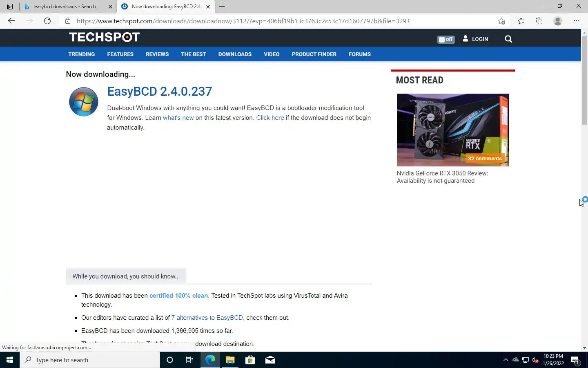Click the site lock icon in address bar
Screen dimensions: 588x368
tap(68, 21)
